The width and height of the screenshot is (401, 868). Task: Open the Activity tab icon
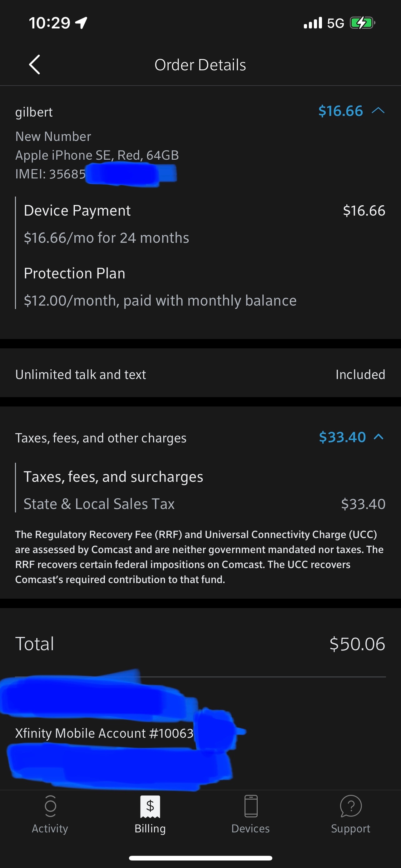pyautogui.click(x=50, y=806)
